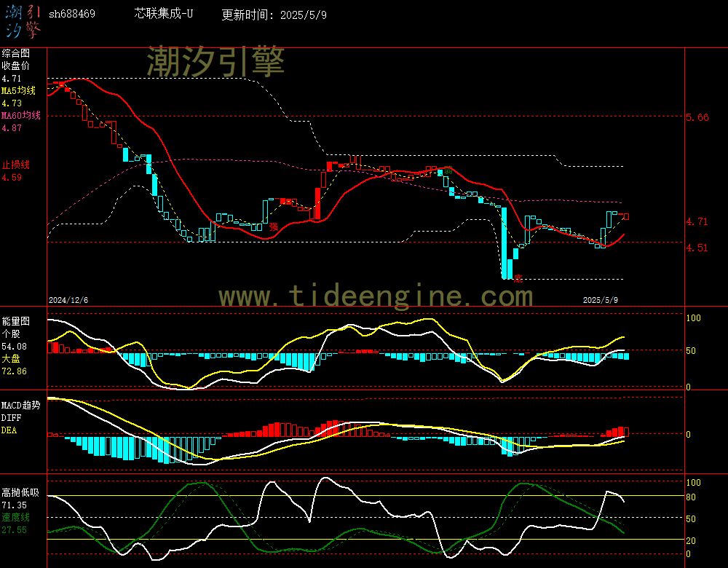Click the 100 axis label in 高抛低吸
Image resolution: width=728 pixels, height=568 pixels.
(x=693, y=483)
